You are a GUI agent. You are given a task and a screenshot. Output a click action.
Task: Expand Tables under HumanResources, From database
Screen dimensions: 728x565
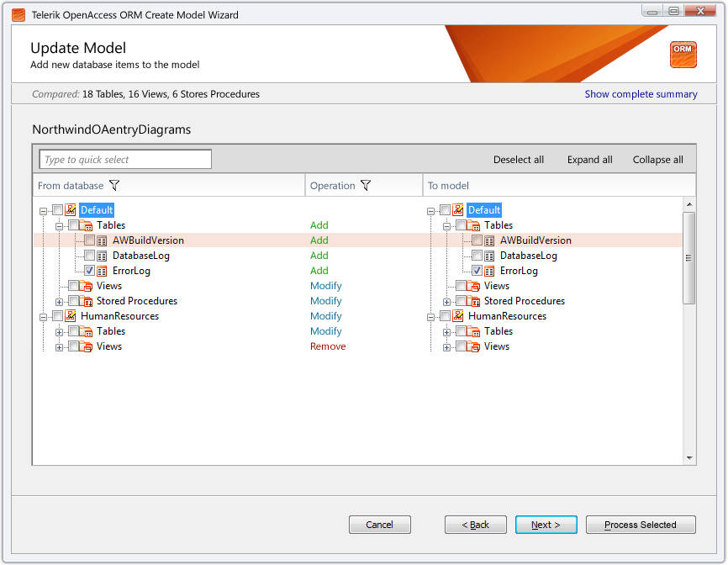pyautogui.click(x=59, y=332)
